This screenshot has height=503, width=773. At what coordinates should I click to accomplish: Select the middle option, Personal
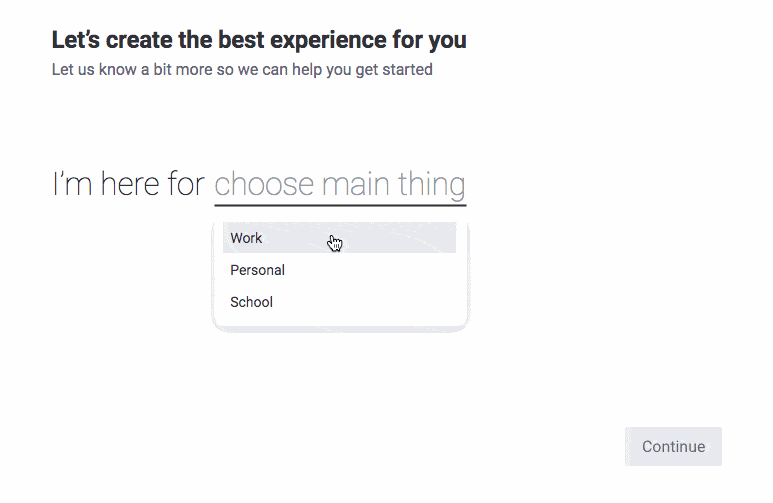pyautogui.click(x=257, y=270)
